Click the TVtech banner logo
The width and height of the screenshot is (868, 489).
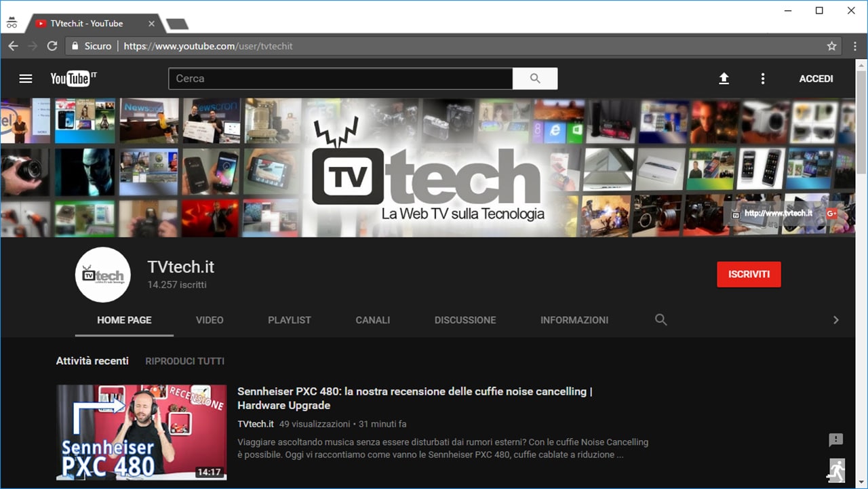pos(428,170)
